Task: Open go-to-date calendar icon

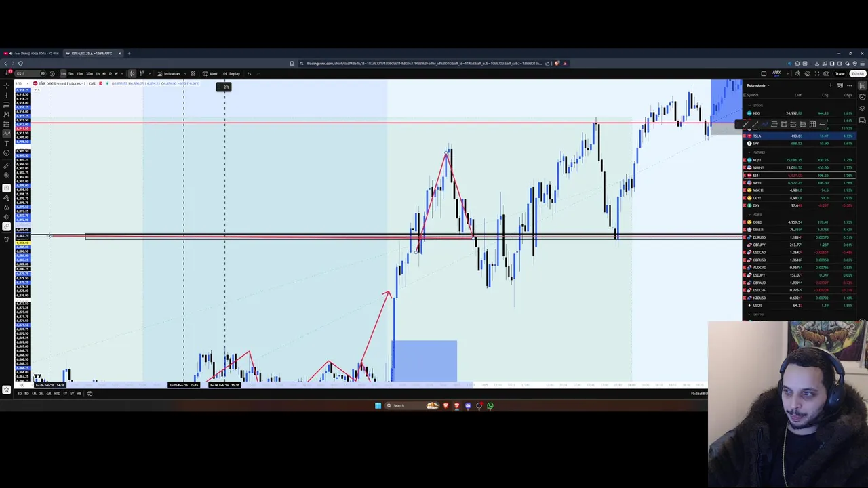Action: [x=90, y=394]
